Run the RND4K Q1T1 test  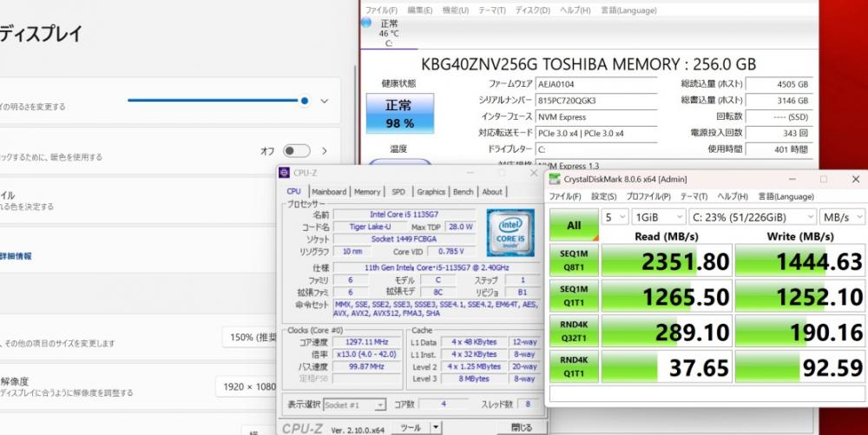pos(574,366)
